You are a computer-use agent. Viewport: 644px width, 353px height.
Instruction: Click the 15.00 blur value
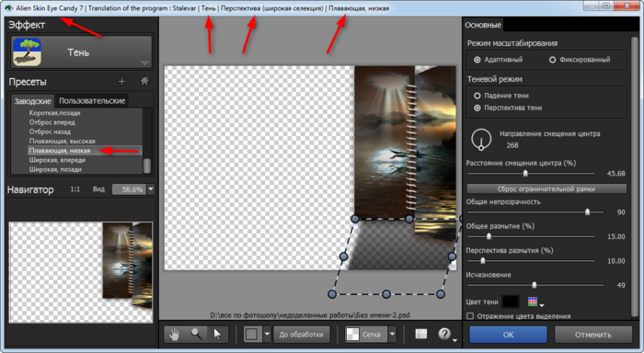point(616,236)
